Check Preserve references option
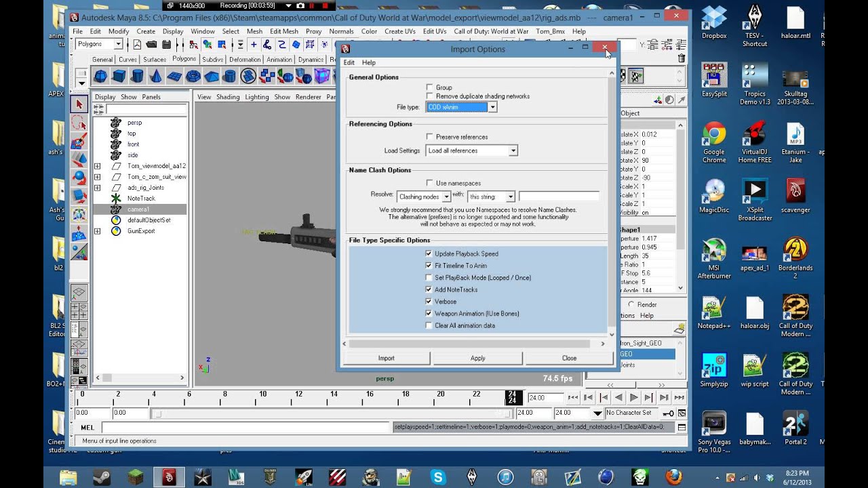 (429, 137)
